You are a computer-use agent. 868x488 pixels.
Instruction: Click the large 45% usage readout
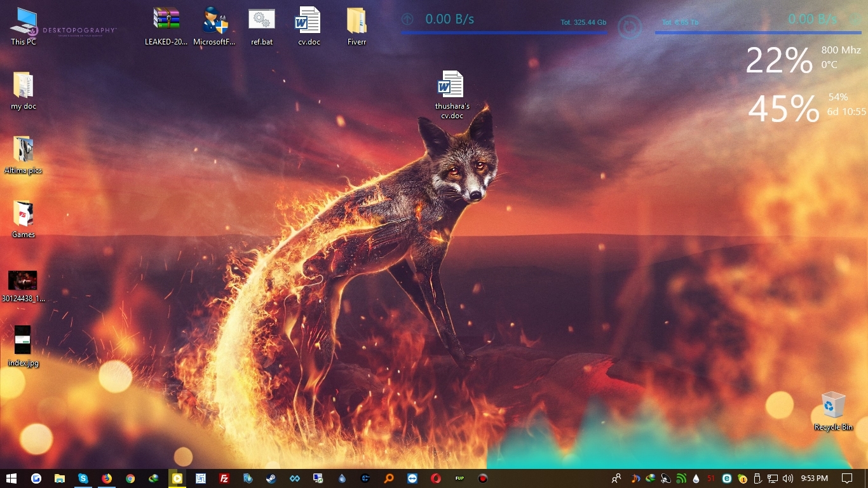pos(783,109)
